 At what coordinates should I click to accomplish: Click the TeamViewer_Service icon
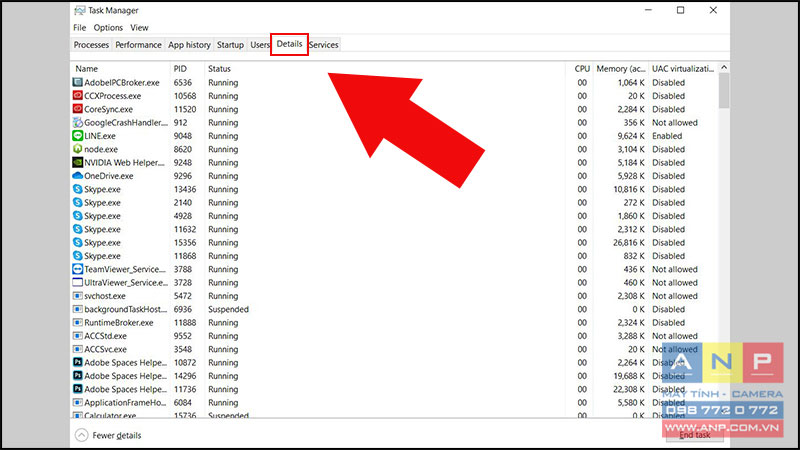click(78, 269)
